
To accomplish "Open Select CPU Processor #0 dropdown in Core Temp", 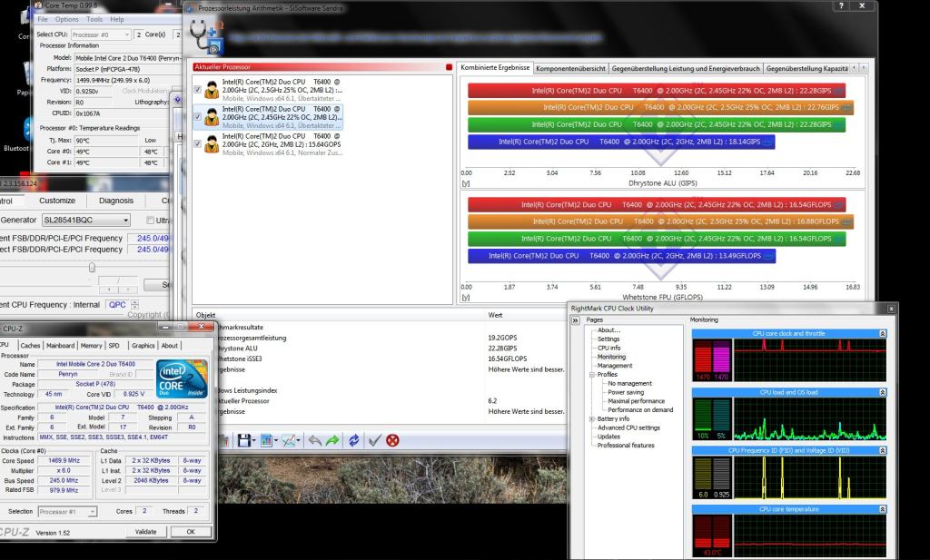I will pyautogui.click(x=100, y=34).
